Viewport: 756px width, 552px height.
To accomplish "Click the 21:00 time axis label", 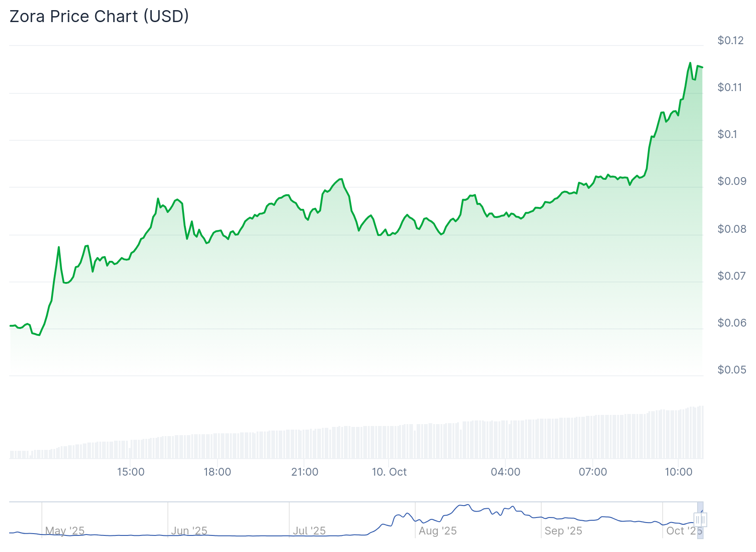I will pyautogui.click(x=304, y=472).
